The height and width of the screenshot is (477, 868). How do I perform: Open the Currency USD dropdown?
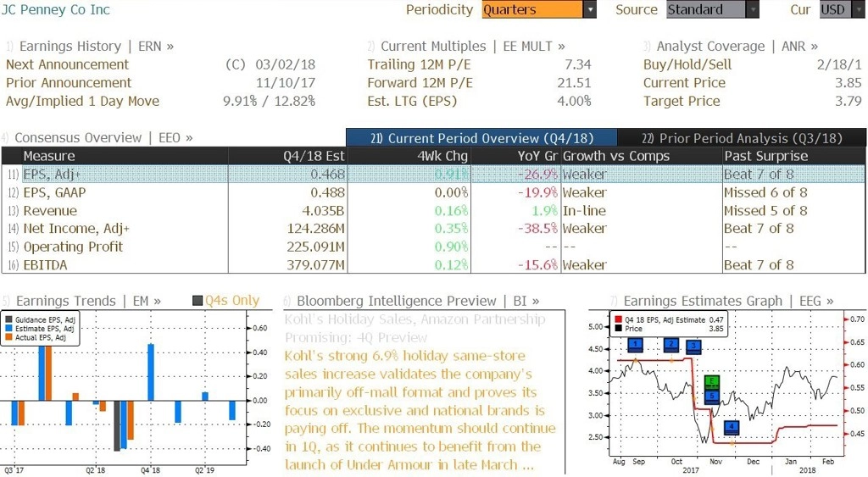840,9
